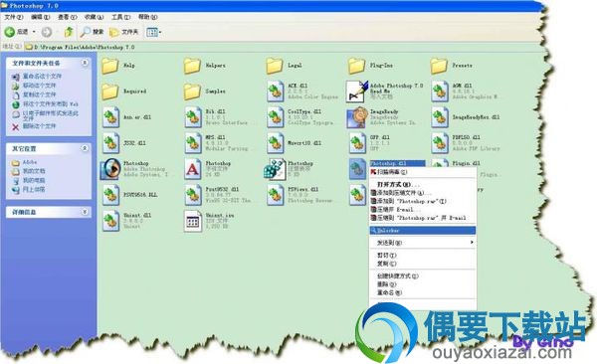Select the Photoshop application eye icon
This screenshot has height=364, width=597.
point(110,169)
